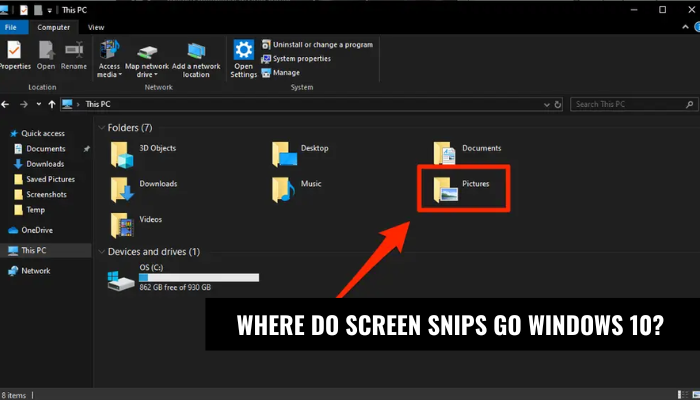Click the forward navigation arrow
This screenshot has width=700, height=400.
(24, 104)
